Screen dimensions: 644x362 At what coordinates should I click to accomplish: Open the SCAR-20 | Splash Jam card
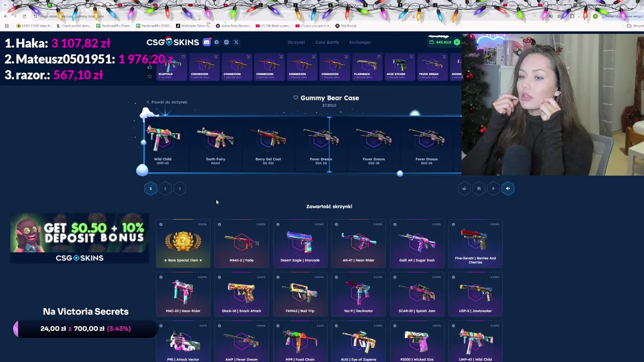(417, 295)
